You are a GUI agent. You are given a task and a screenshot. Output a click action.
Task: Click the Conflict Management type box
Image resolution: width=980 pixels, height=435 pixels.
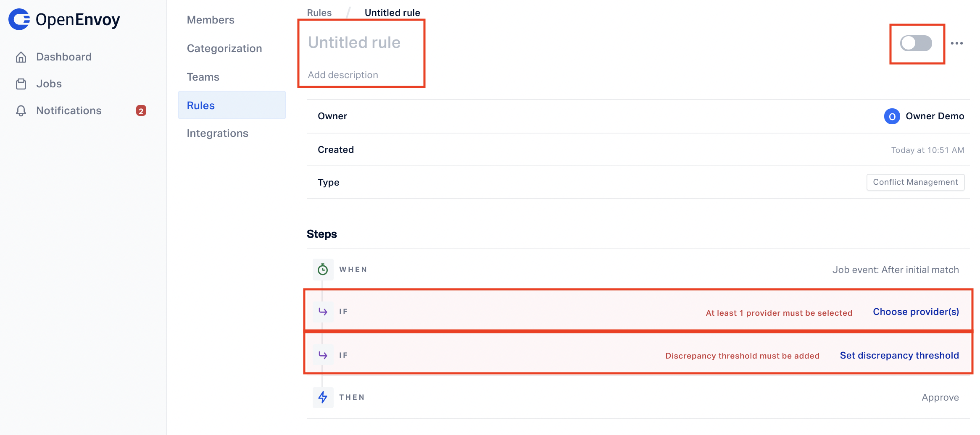point(915,182)
